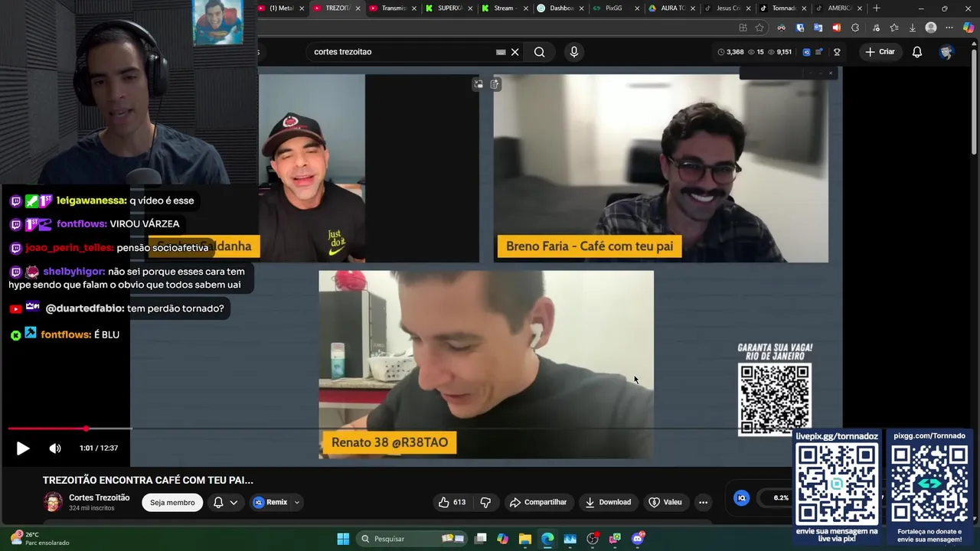This screenshot has width=980, height=551.
Task: Switch to the Stream Kick tab
Action: [x=501, y=8]
